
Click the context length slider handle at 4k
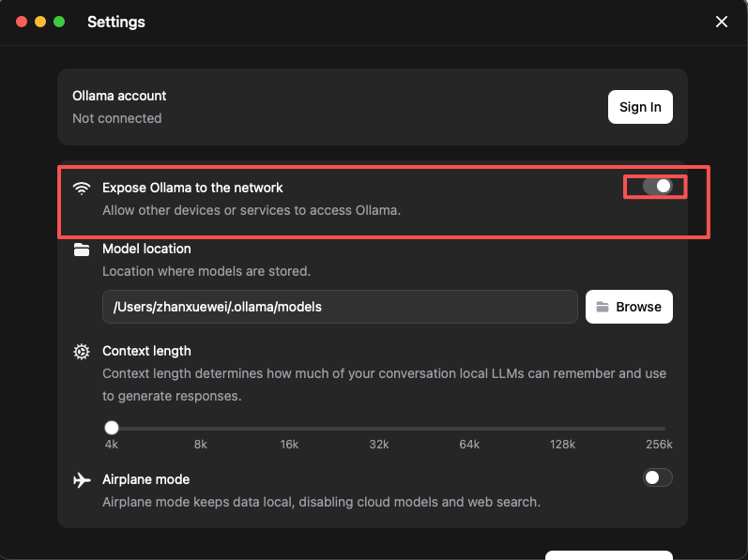coord(112,428)
